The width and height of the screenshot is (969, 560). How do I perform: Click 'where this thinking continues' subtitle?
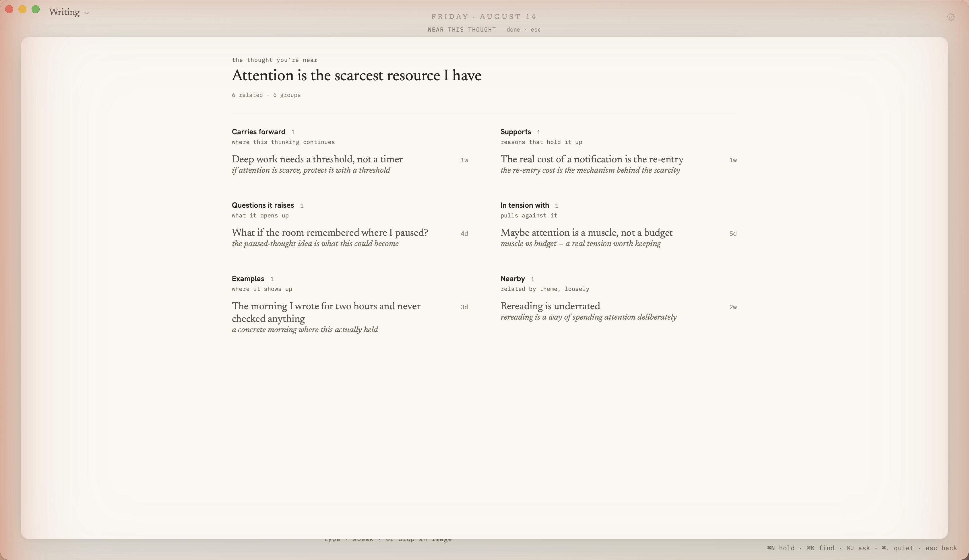pyautogui.click(x=283, y=142)
